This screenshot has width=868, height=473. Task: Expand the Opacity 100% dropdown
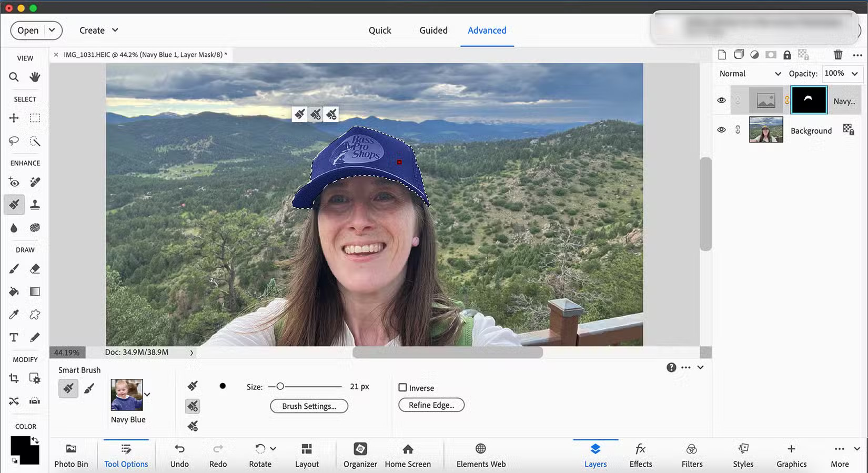click(854, 74)
